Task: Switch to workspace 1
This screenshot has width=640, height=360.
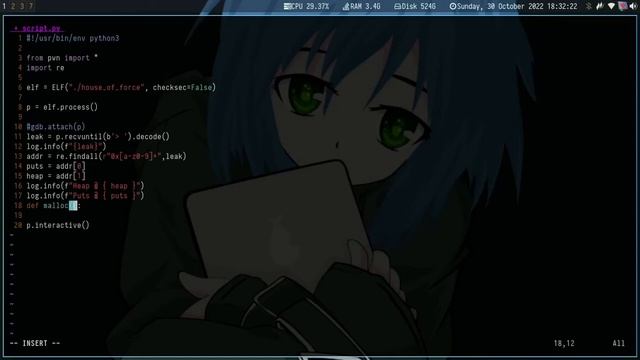Action: coord(4,6)
